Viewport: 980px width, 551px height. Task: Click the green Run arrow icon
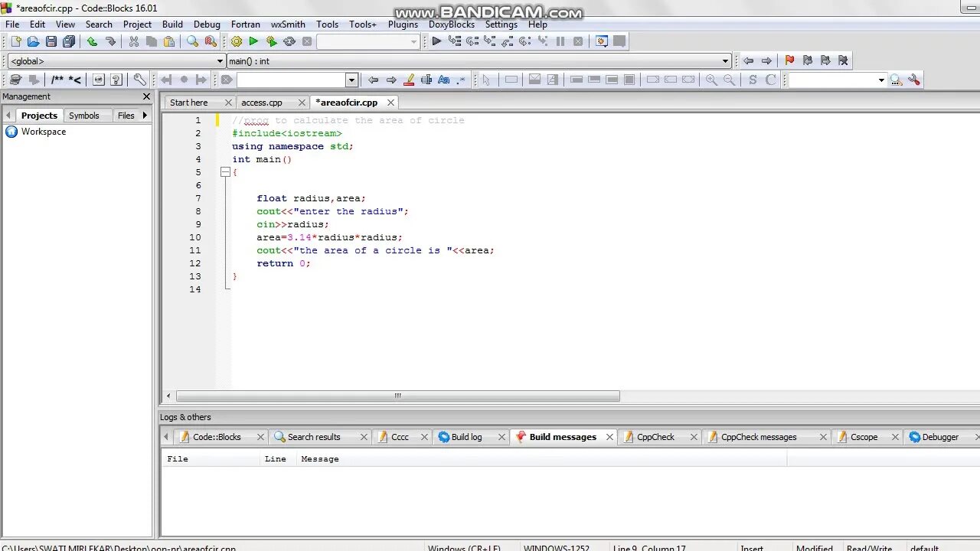tap(253, 41)
